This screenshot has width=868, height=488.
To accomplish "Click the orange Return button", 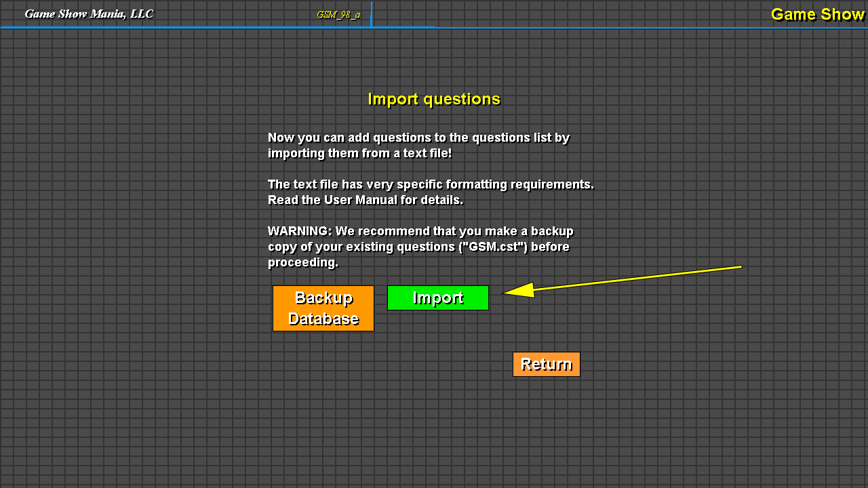I will point(546,365).
